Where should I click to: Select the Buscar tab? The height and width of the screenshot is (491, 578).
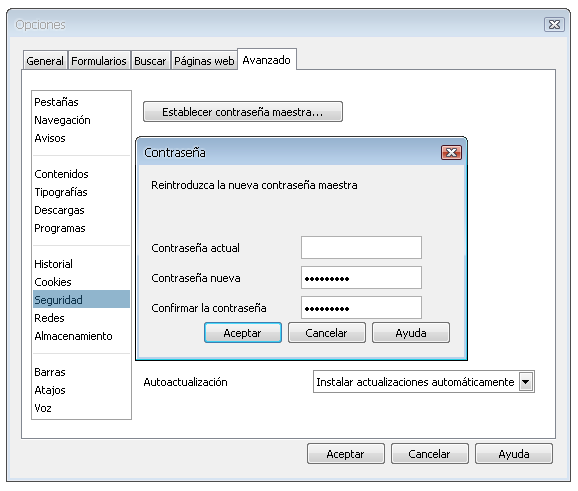150,60
